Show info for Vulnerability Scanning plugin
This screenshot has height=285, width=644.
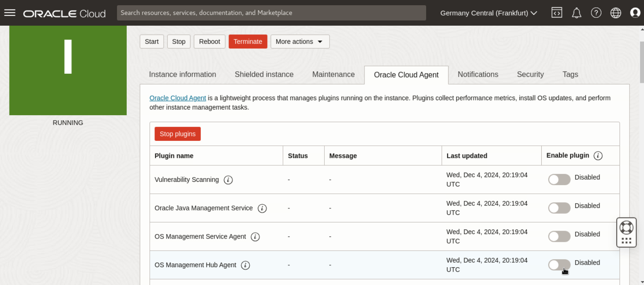(228, 180)
